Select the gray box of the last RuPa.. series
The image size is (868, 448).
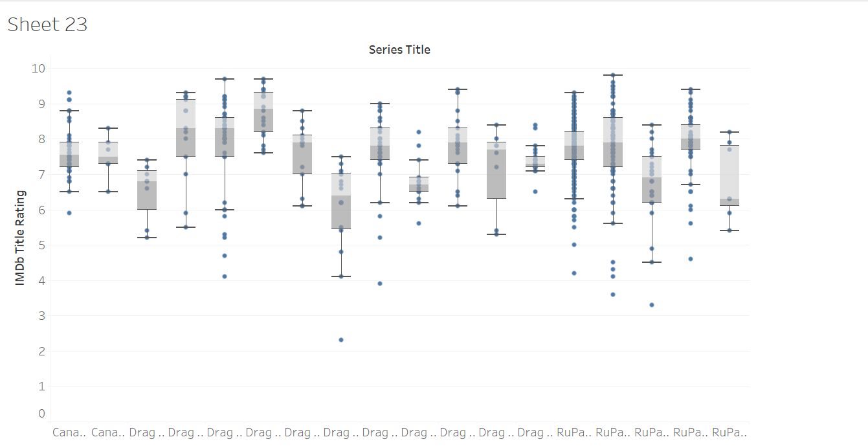[x=729, y=175]
